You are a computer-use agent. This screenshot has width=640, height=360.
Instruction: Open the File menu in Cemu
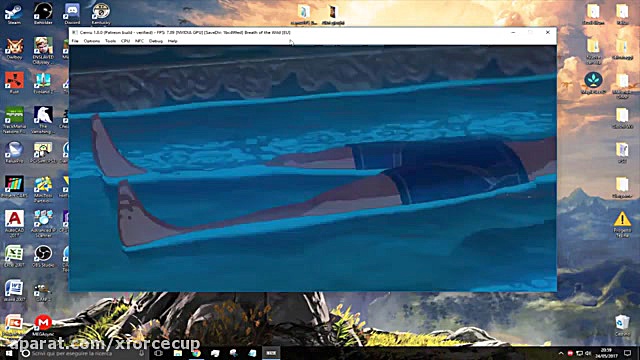pos(75,41)
